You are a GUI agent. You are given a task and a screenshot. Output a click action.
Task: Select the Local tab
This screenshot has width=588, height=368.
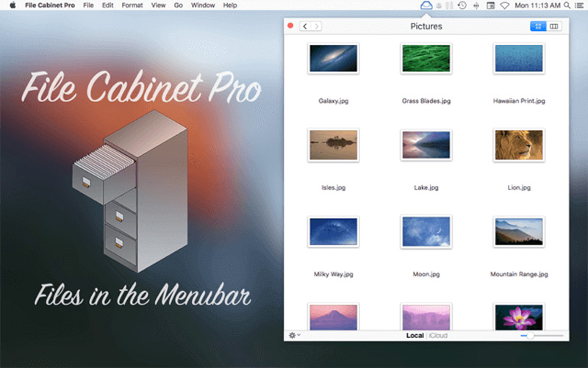point(415,336)
